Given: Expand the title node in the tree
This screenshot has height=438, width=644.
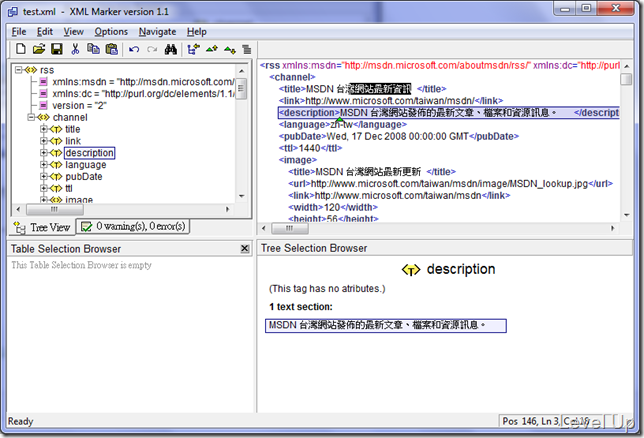Looking at the screenshot, I should (x=44, y=129).
